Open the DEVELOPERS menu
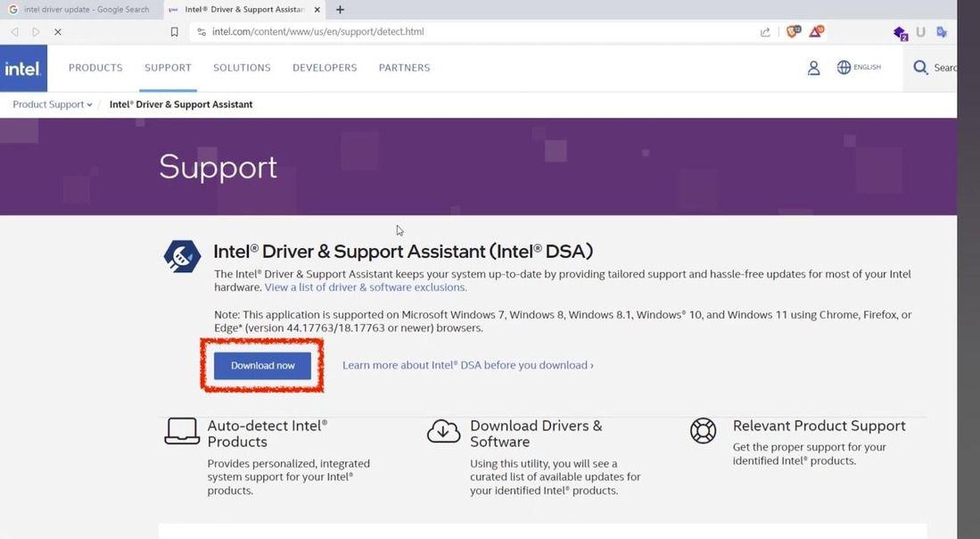This screenshot has width=980, height=539. 325,68
